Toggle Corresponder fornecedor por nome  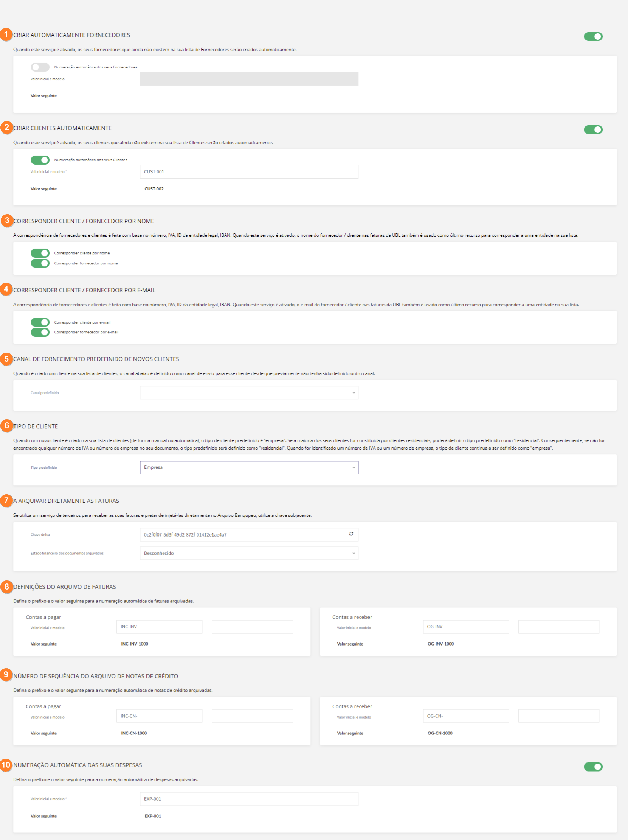click(40, 263)
